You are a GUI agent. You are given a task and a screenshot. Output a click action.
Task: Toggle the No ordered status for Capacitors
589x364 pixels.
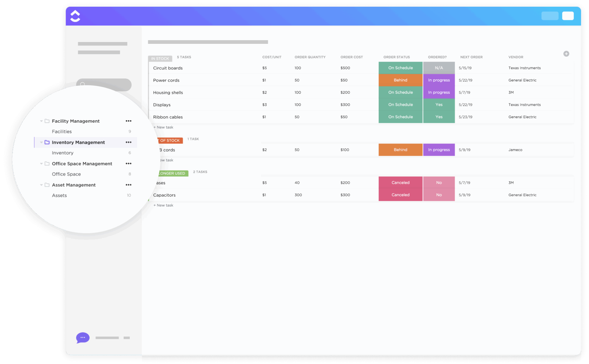point(439,195)
